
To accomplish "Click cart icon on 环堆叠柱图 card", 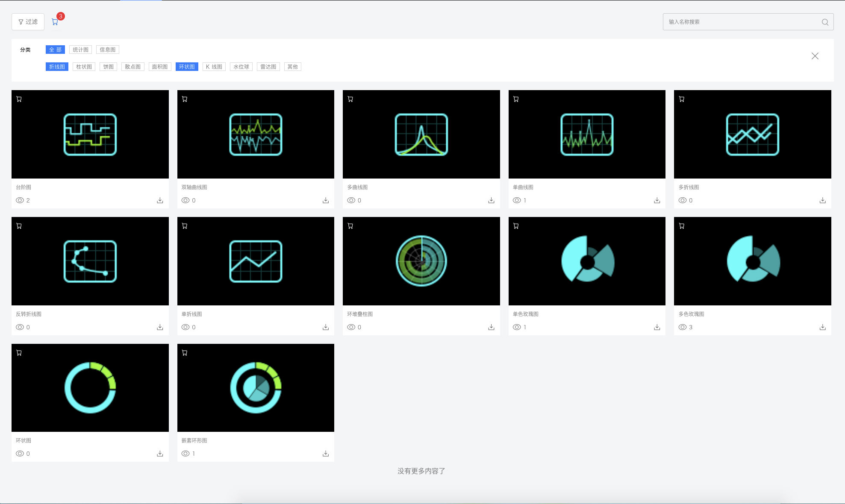I will [350, 226].
